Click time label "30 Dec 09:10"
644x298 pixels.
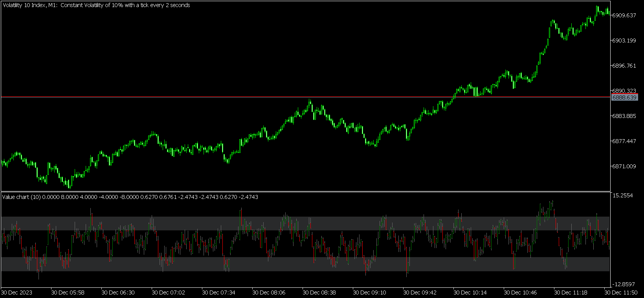[x=370, y=292]
